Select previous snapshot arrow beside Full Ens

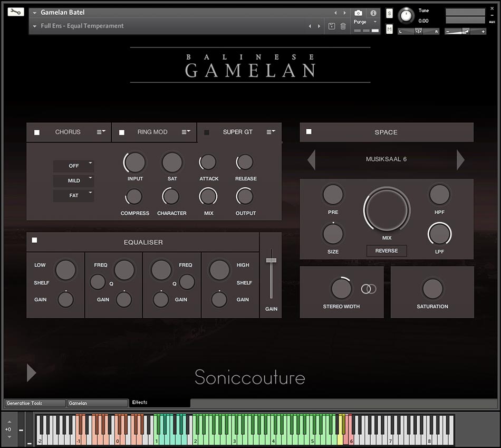point(310,26)
